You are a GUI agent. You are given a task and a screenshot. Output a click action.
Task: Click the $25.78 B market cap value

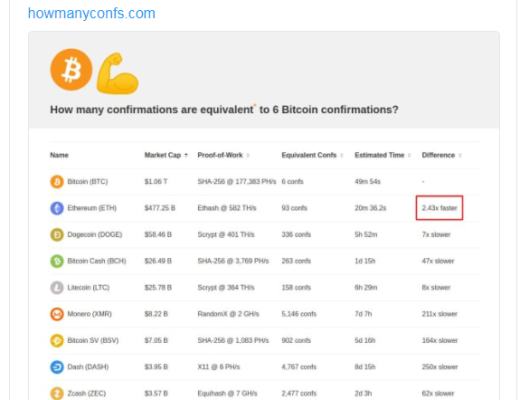click(x=158, y=287)
